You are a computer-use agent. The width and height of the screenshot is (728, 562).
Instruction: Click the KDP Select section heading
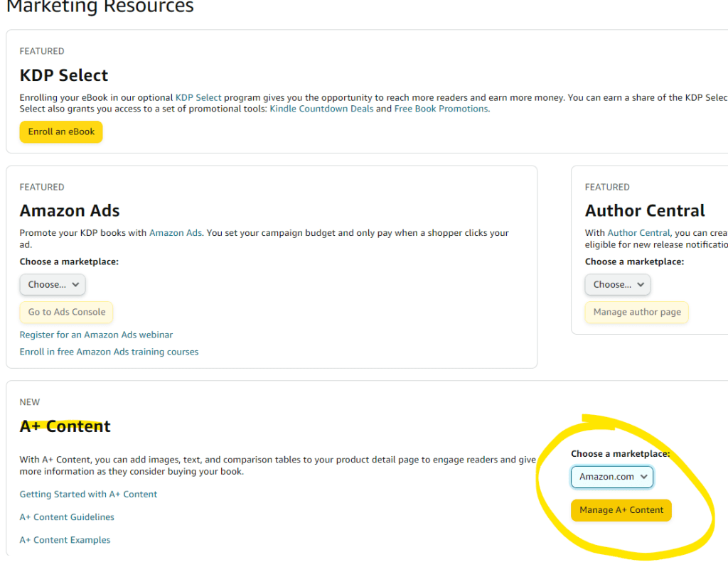point(64,75)
